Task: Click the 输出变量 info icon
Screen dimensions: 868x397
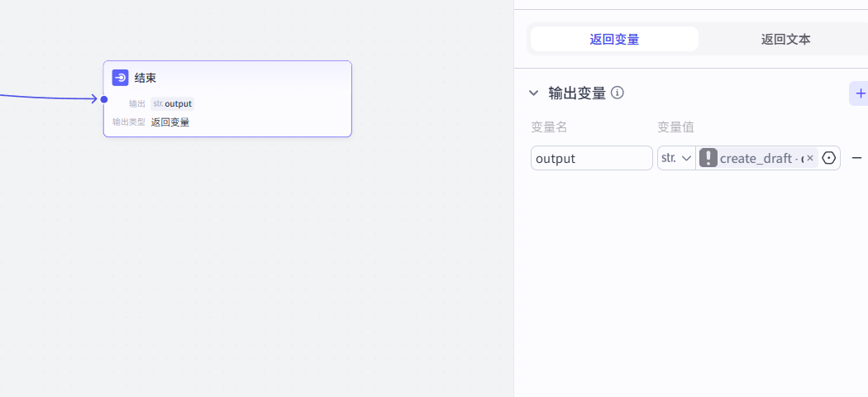Action: (617, 93)
